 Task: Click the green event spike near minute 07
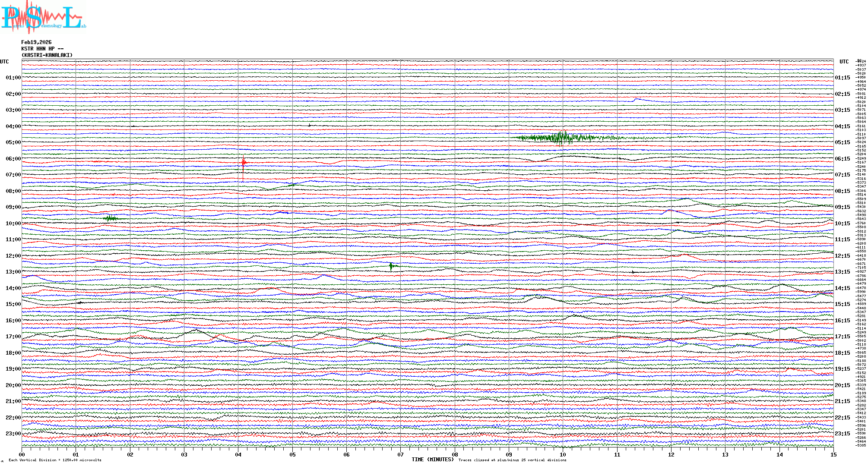click(391, 266)
